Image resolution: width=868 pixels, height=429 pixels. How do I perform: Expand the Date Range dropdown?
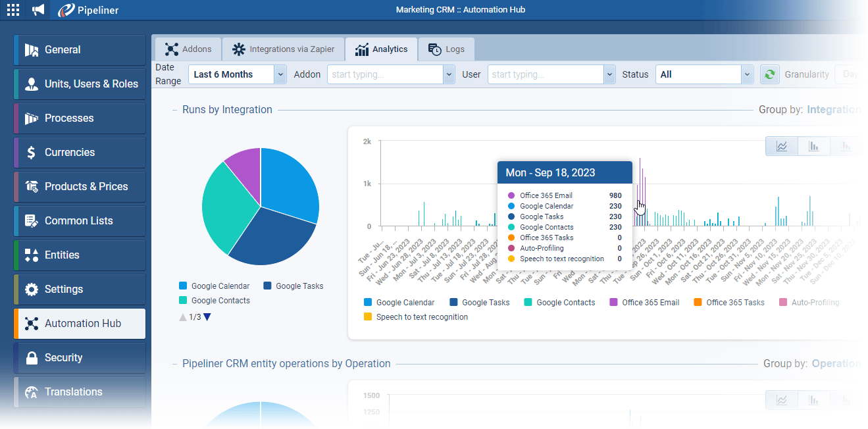[x=280, y=74]
